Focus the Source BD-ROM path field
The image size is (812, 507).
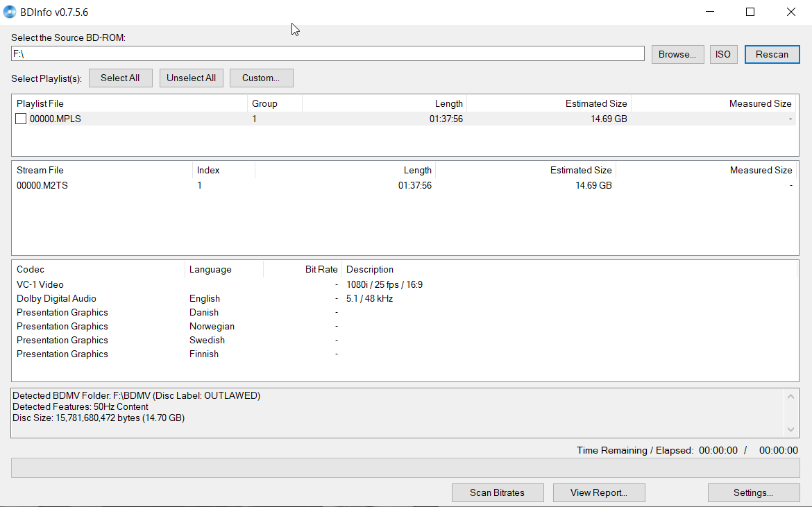[x=328, y=54]
